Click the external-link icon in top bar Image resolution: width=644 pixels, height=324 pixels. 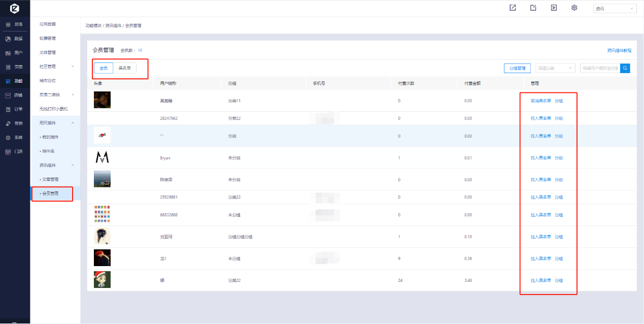pyautogui.click(x=513, y=8)
